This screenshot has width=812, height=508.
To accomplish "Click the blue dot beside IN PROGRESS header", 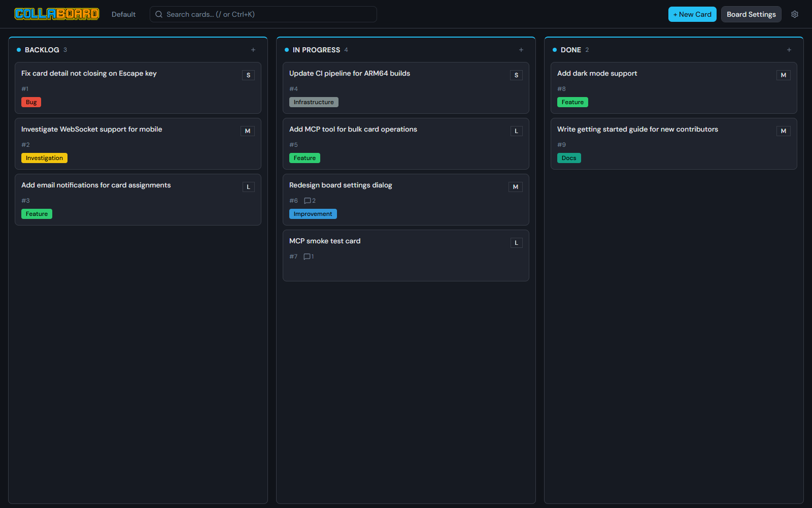I will point(287,50).
